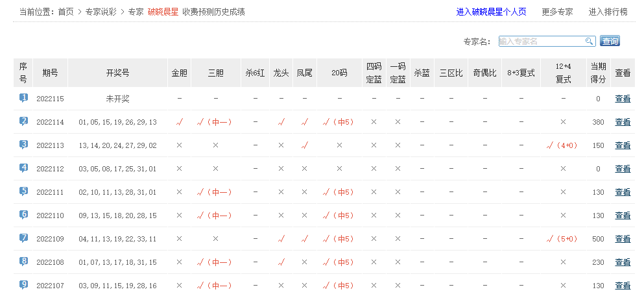This screenshot has height=296, width=644.
Task: Click the number 1 row badge icon
Action: pyautogui.click(x=23, y=98)
